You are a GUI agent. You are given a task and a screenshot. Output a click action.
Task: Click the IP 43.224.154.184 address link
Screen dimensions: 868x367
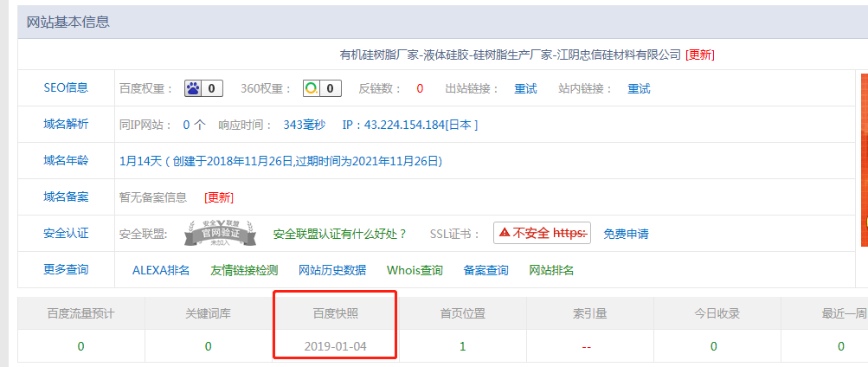pyautogui.click(x=409, y=126)
